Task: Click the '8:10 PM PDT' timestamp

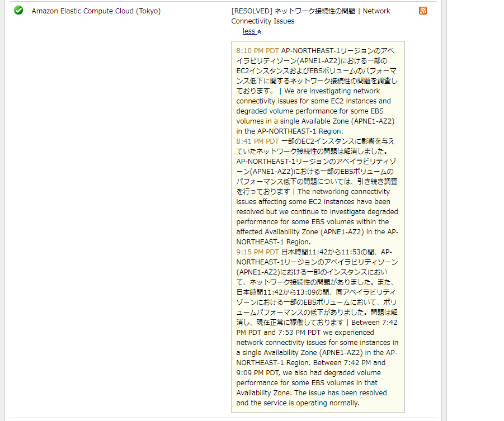Action: point(257,51)
